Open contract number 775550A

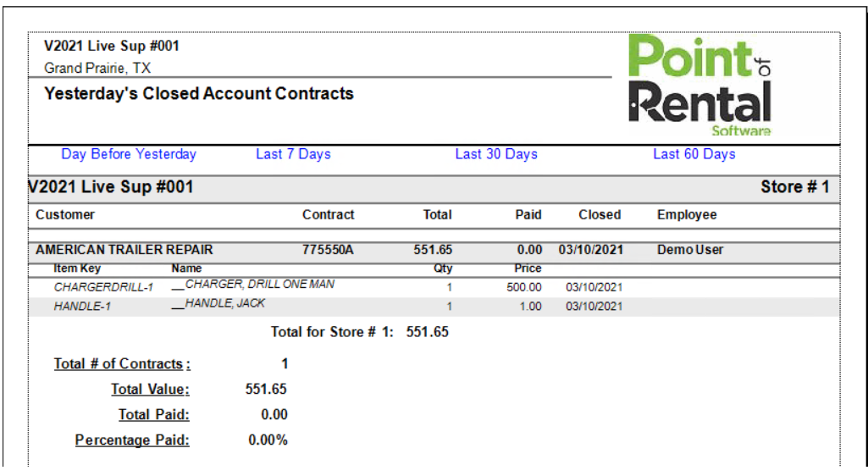[328, 250]
